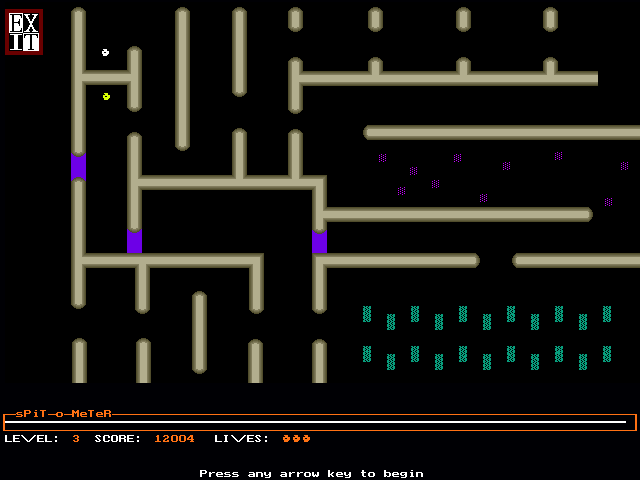Click the sPiT-o-MeTeR title label
Image resolution: width=640 pixels, height=480 pixels.
pos(63,413)
